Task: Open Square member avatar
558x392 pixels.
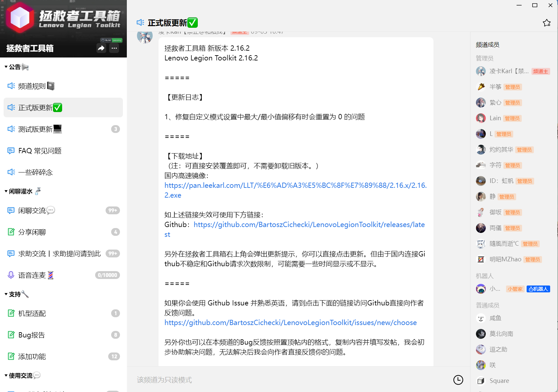Action: 481,381
